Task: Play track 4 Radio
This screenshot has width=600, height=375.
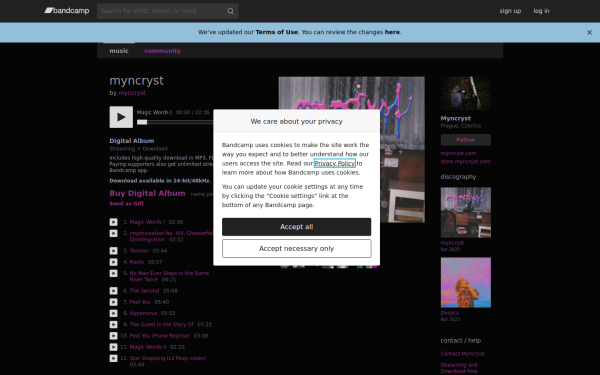Action: pos(114,262)
